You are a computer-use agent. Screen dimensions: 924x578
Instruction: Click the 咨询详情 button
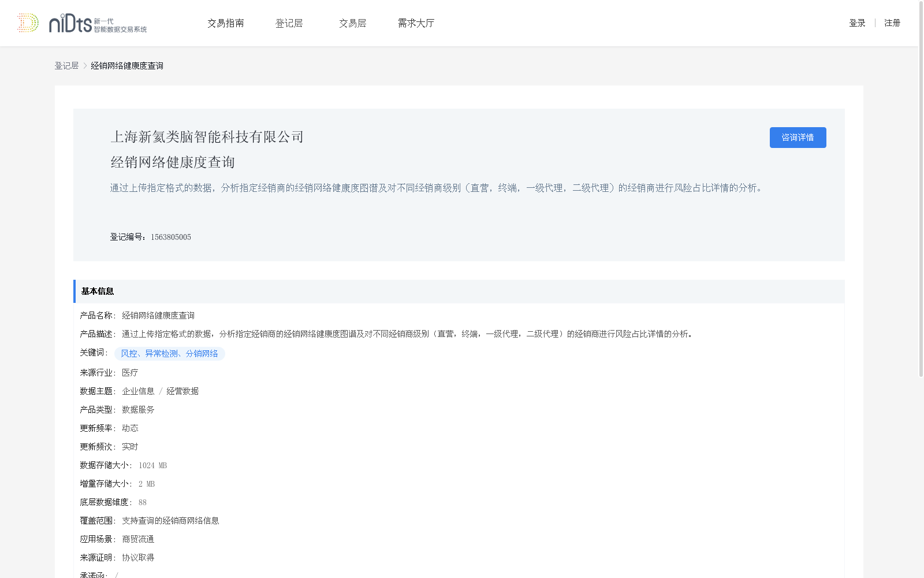tap(798, 138)
